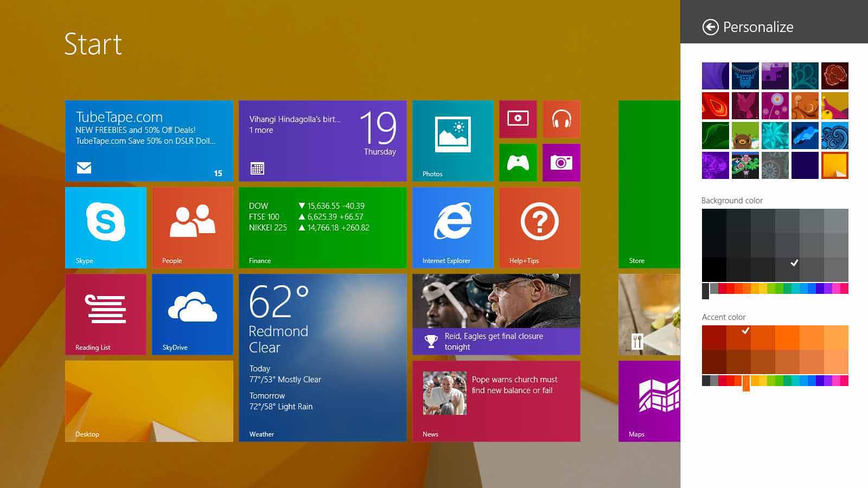Image resolution: width=868 pixels, height=488 pixels.
Task: Launch the Video tile with play icon
Action: click(518, 119)
